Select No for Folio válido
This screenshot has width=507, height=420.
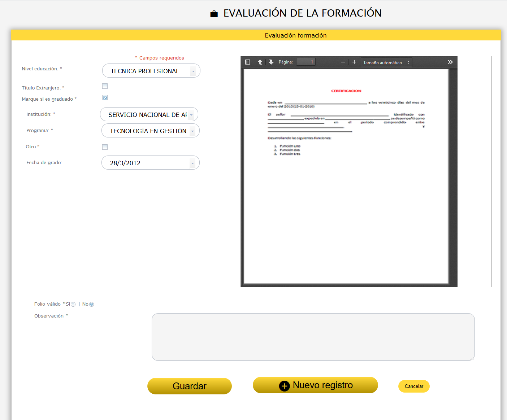click(x=92, y=305)
